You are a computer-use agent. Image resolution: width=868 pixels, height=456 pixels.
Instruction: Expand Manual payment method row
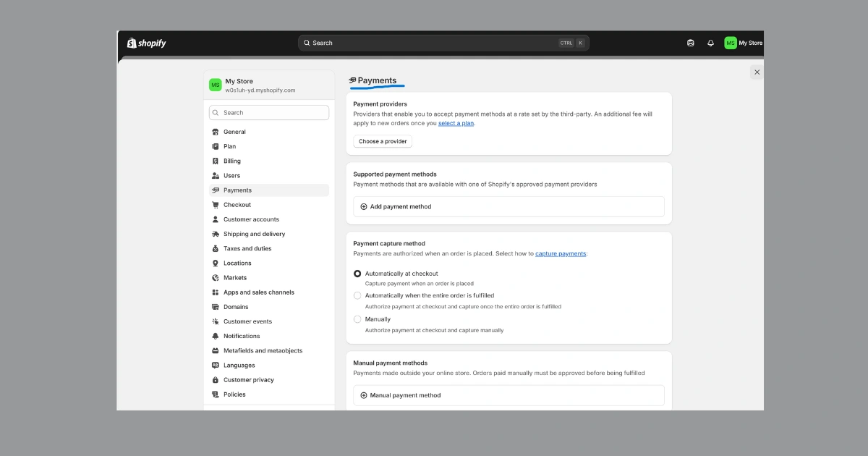[x=509, y=395]
